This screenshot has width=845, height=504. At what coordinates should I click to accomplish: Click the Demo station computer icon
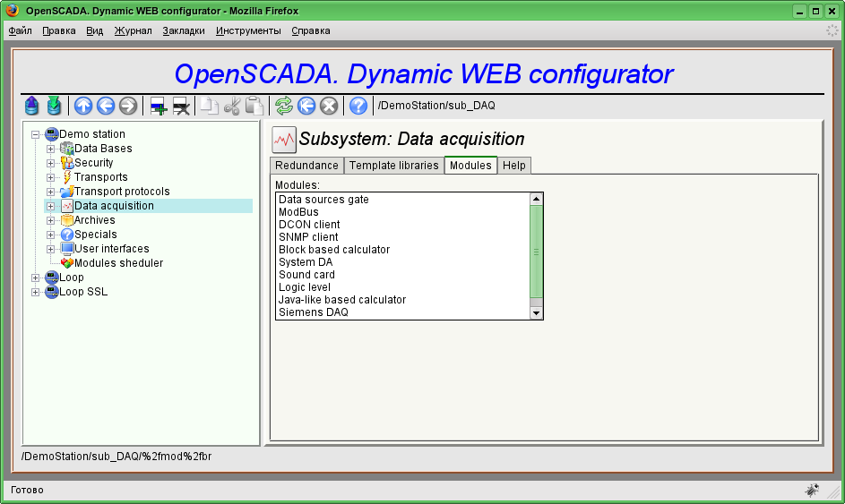pyautogui.click(x=52, y=134)
